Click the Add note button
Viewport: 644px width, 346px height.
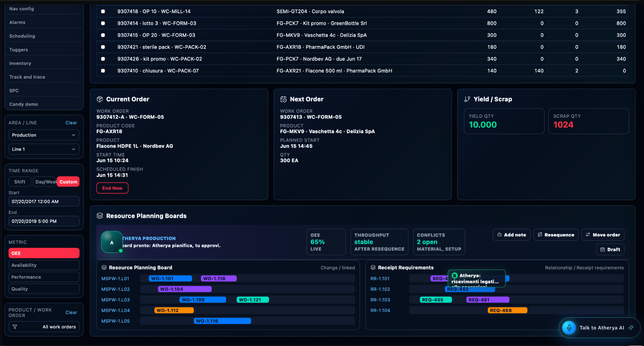(511, 235)
